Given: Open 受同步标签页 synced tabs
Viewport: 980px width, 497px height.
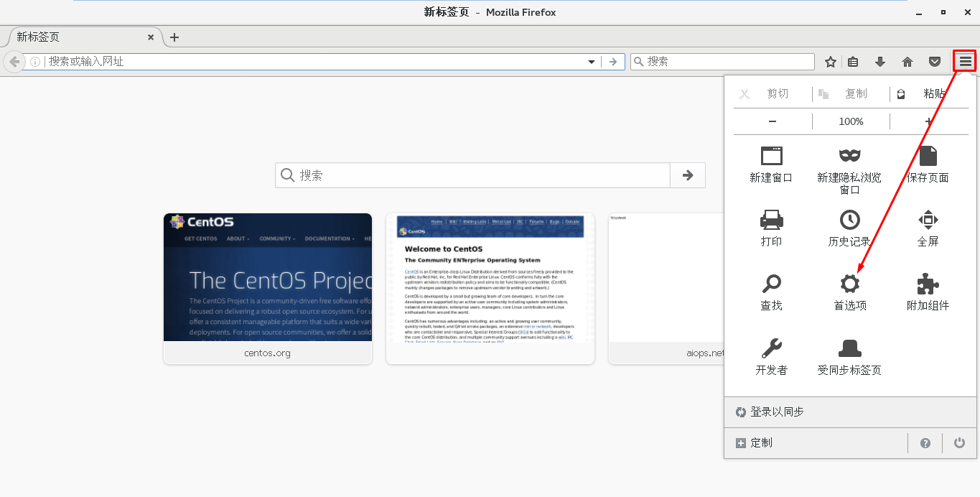Looking at the screenshot, I should 850,356.
